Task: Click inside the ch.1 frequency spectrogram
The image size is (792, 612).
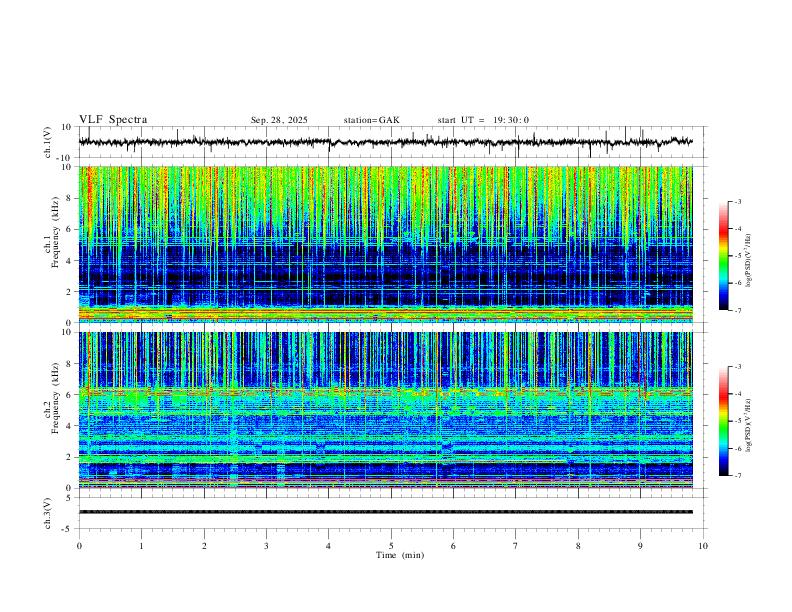Action: 385,244
